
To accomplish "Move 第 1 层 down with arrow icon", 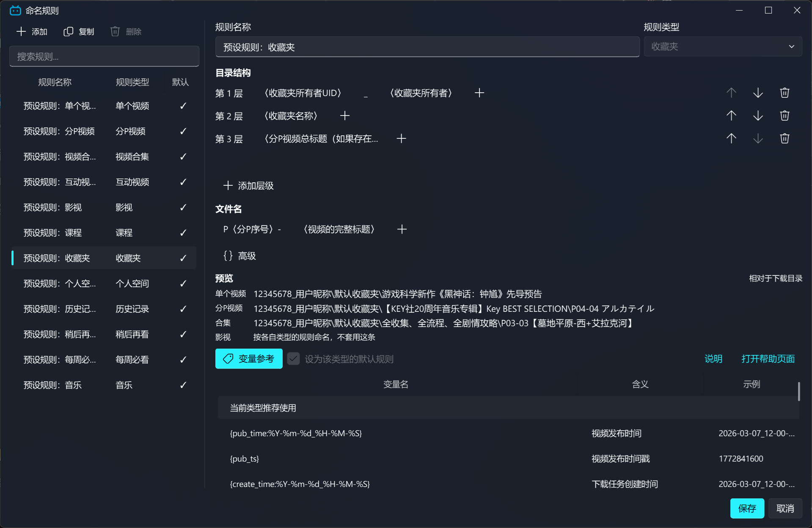I will tap(758, 93).
